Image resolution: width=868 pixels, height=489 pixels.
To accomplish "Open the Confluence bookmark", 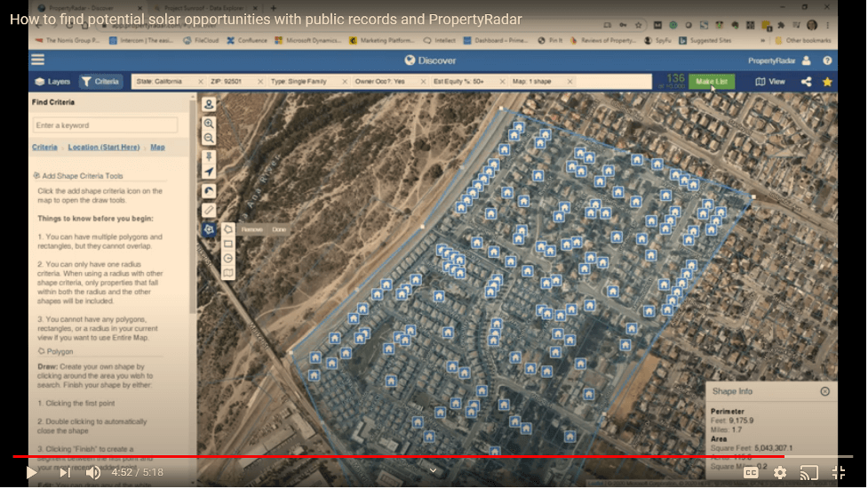I will click(247, 40).
